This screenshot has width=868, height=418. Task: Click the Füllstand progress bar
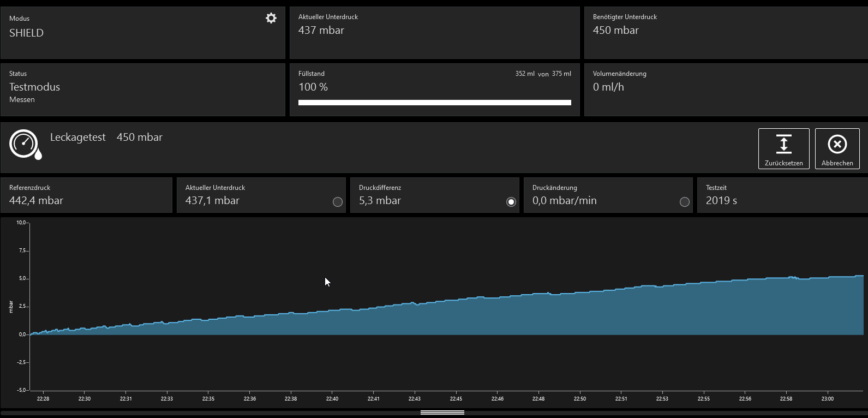click(x=434, y=103)
